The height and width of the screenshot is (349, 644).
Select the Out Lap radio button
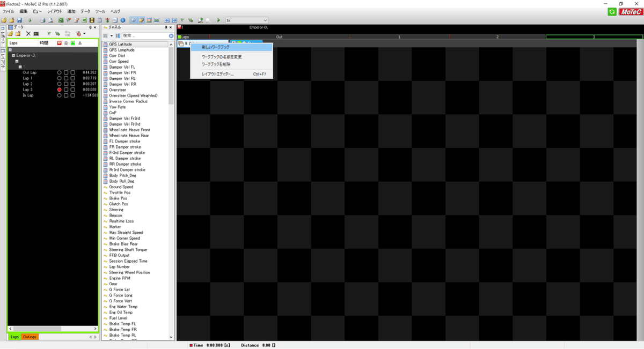point(60,72)
